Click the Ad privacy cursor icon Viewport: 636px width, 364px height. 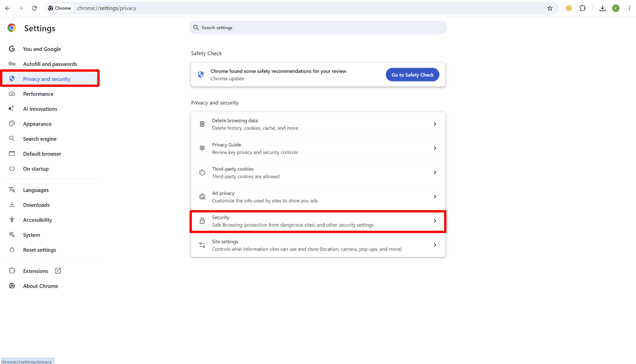click(x=202, y=197)
